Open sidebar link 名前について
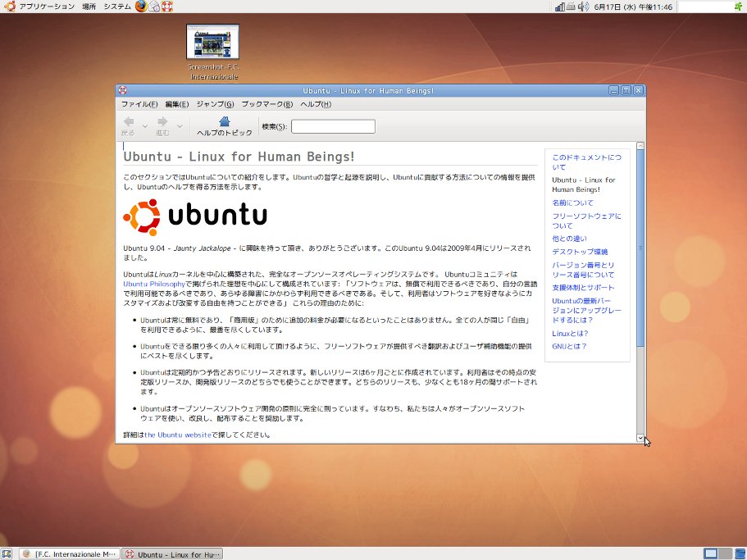Viewport: 747px width, 560px height. pos(572,203)
